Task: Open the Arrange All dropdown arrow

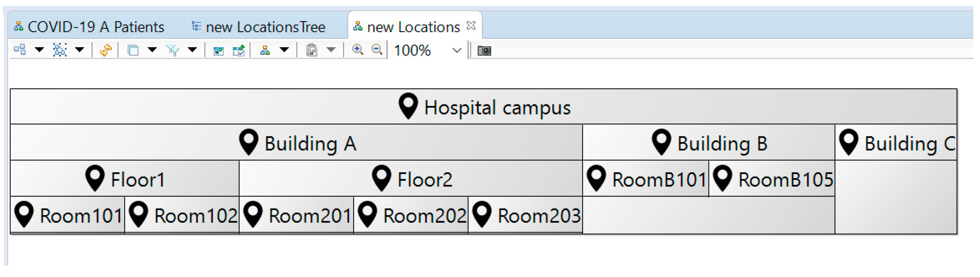Action: click(39, 50)
